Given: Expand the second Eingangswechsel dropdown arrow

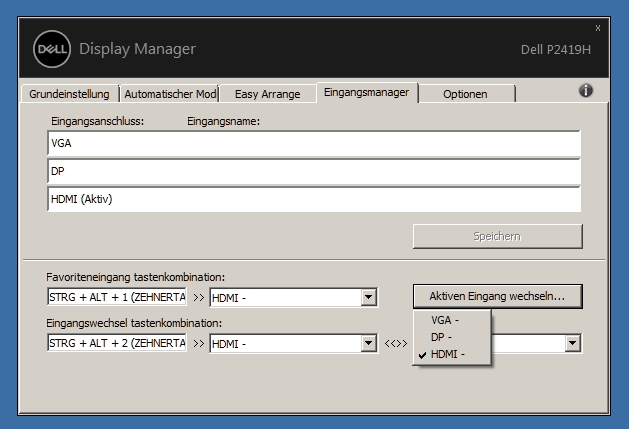Looking at the screenshot, I should point(573,343).
